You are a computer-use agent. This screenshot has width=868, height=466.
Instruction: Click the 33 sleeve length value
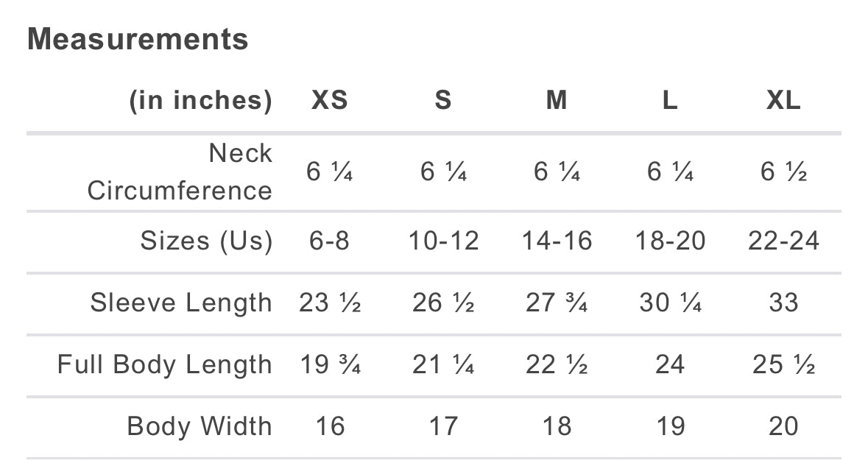[x=783, y=303]
